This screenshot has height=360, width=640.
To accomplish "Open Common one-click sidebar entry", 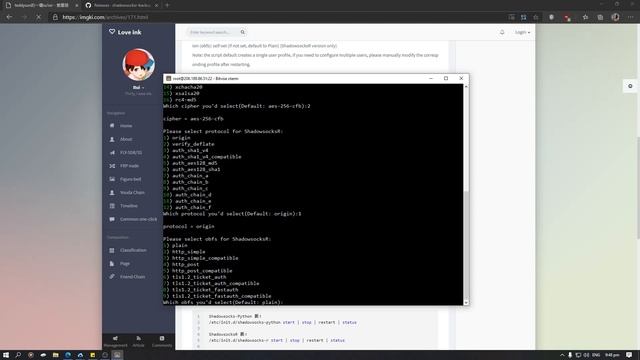I will tap(138, 219).
